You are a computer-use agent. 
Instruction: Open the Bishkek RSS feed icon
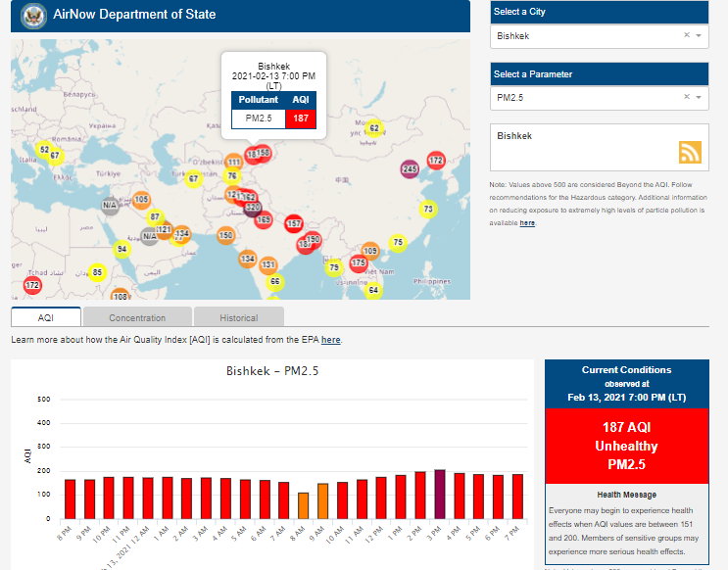[690, 152]
